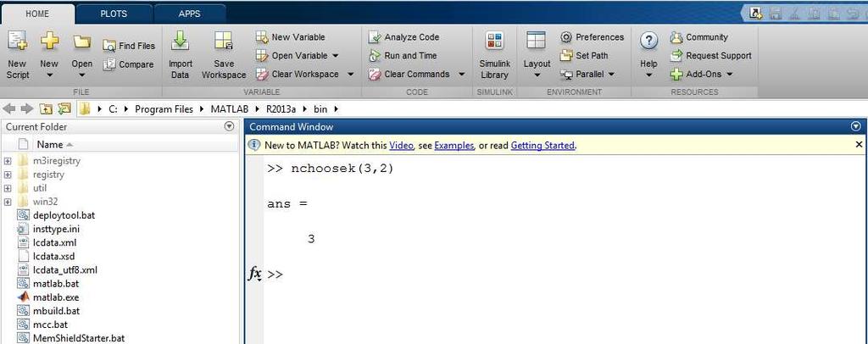Open the Help dropdown
Image resolution: width=868 pixels, height=344 pixels.
pos(648,54)
